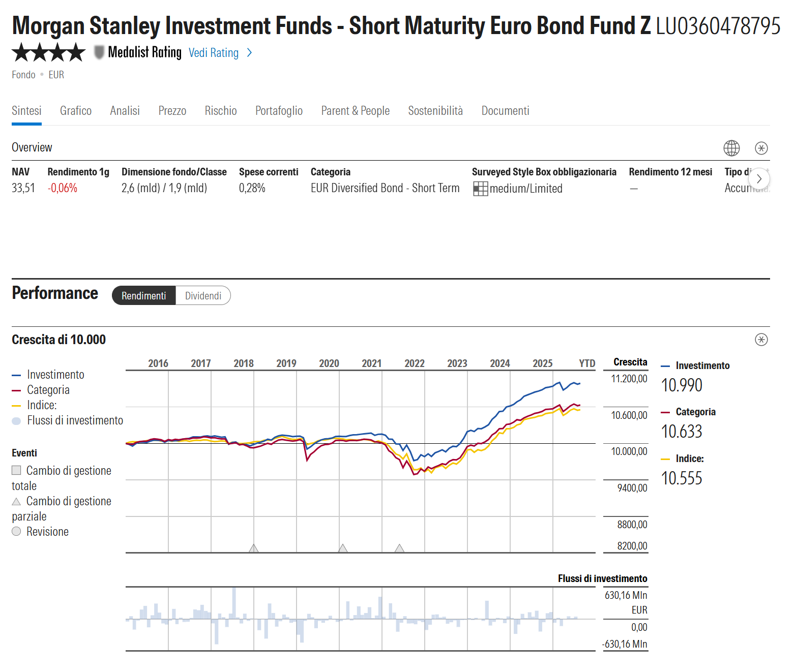
Task: Click the globe icon in Overview
Action: pos(731,148)
